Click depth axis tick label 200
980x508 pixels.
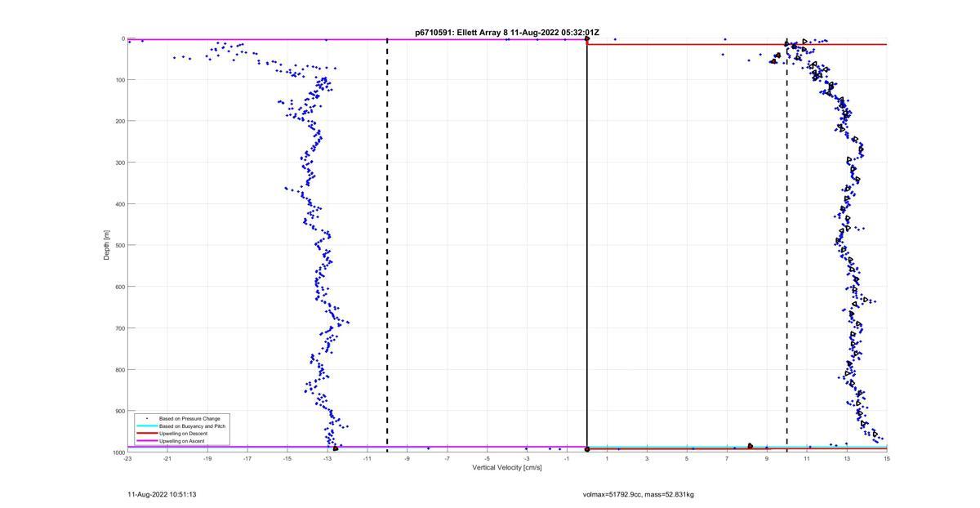119,121
